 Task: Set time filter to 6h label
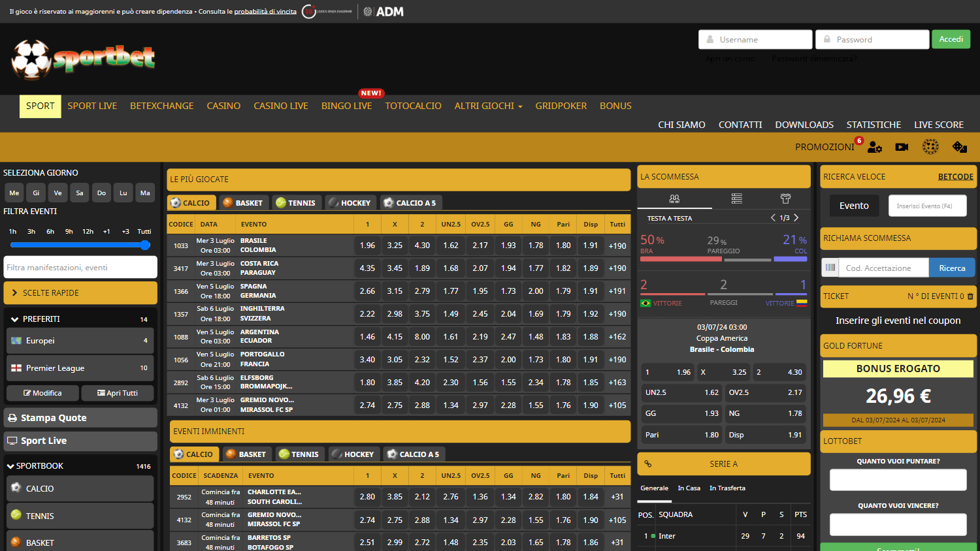point(50,232)
